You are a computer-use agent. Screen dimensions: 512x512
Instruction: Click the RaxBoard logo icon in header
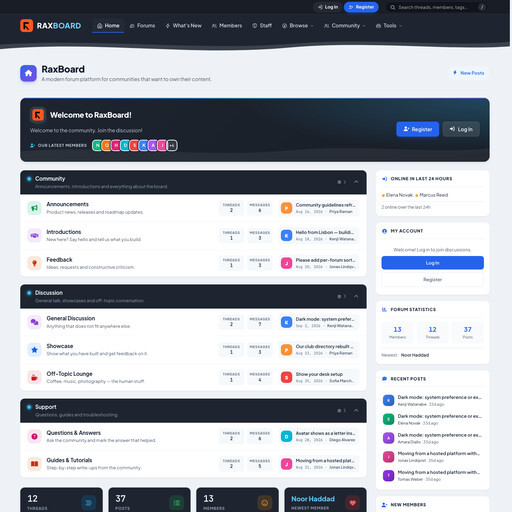[26, 26]
